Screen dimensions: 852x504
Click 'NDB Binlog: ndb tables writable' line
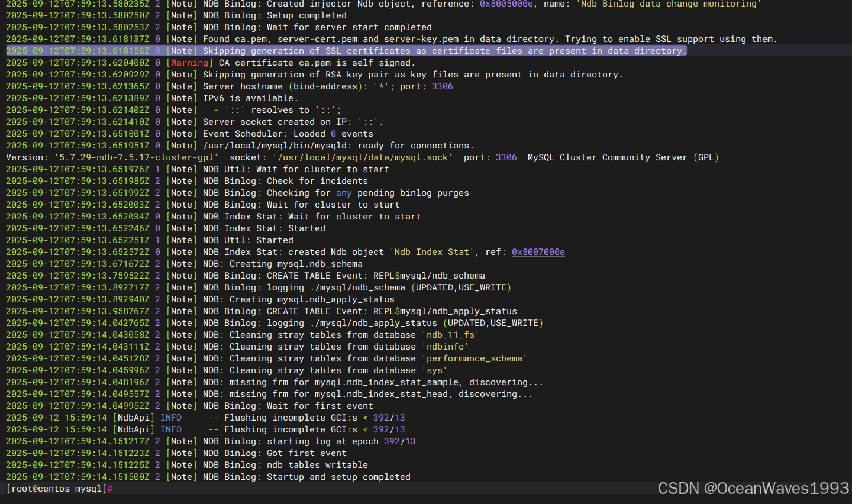coord(187,465)
